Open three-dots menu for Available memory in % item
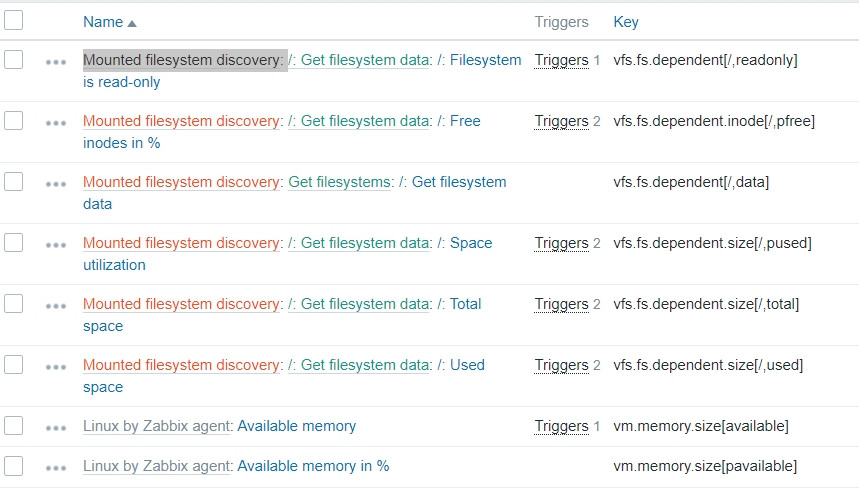The image size is (859, 492). coord(56,467)
